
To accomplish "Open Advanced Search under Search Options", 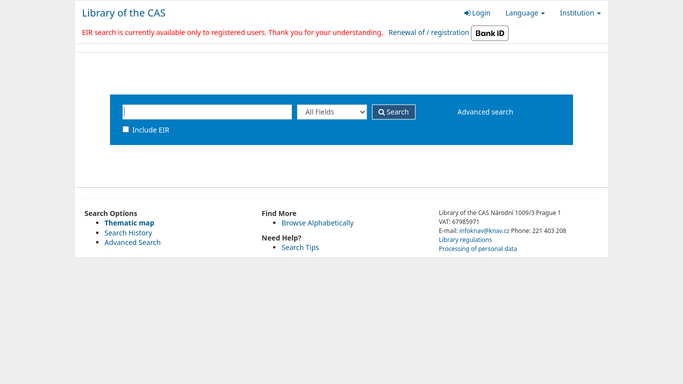I will tap(132, 243).
